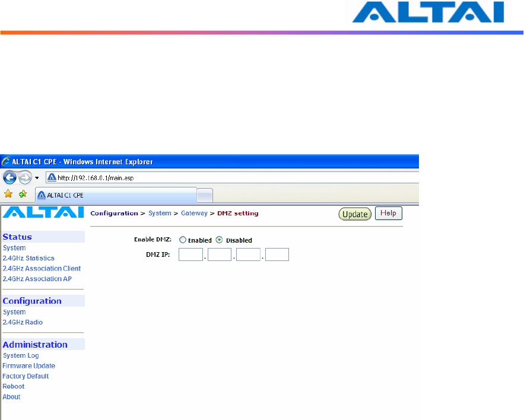This screenshot has height=420, width=524.
Task: Click the Favorites star icon
Action: coord(8,194)
